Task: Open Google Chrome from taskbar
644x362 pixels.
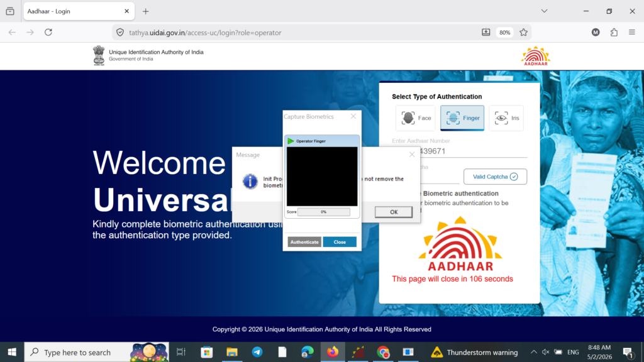Action: pos(383,352)
